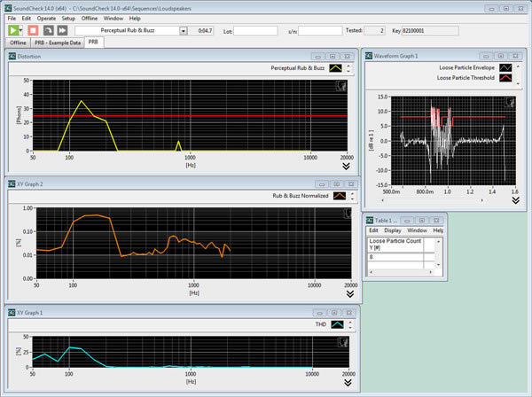Click the cyan THD legend swatch
The image size is (532, 397).
pyautogui.click(x=337, y=325)
